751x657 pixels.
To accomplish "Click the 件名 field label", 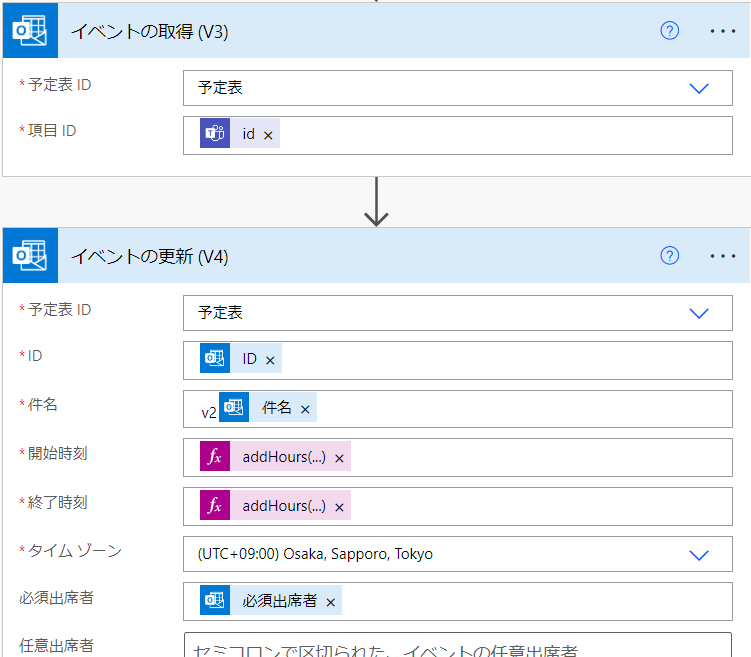I will (x=42, y=404).
